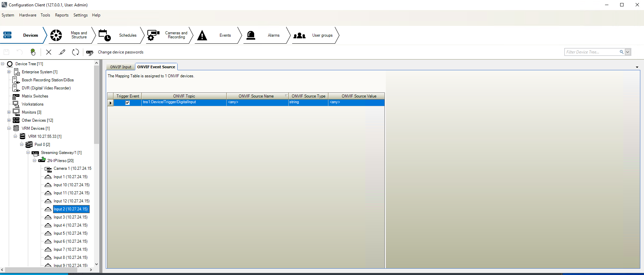
Task: Uncheck the Trigger Event checkbox
Action: (128, 103)
